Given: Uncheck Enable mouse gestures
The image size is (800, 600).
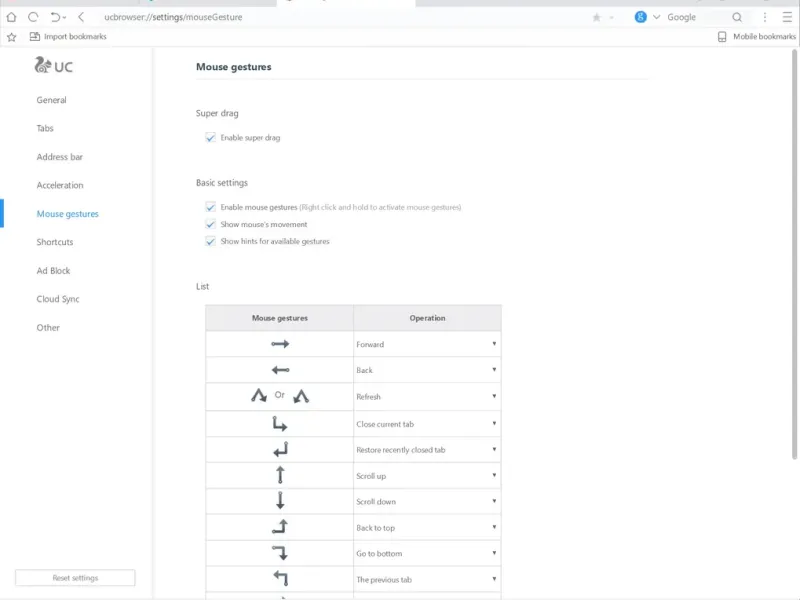Looking at the screenshot, I should [211, 207].
